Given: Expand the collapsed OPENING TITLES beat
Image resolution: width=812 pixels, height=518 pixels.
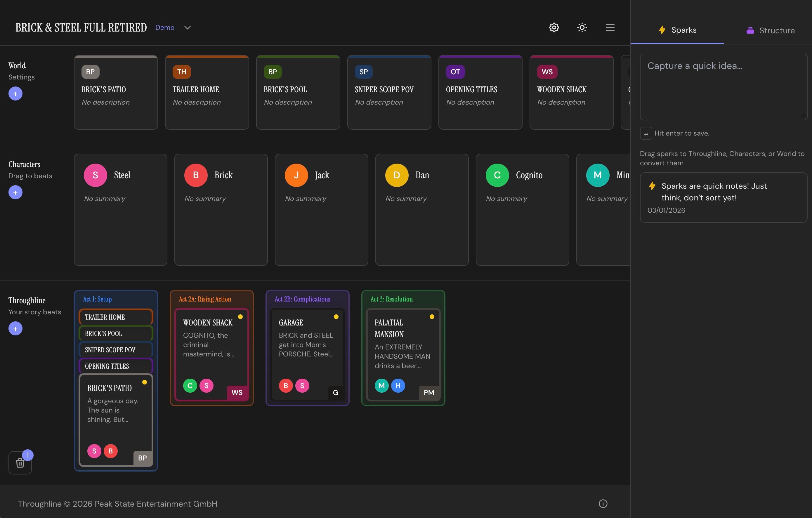Looking at the screenshot, I should tap(116, 366).
